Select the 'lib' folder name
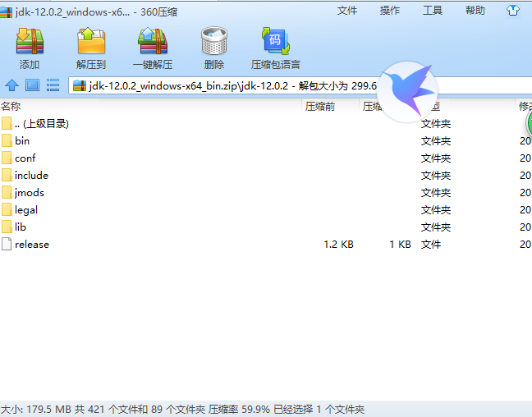 pyautogui.click(x=21, y=227)
